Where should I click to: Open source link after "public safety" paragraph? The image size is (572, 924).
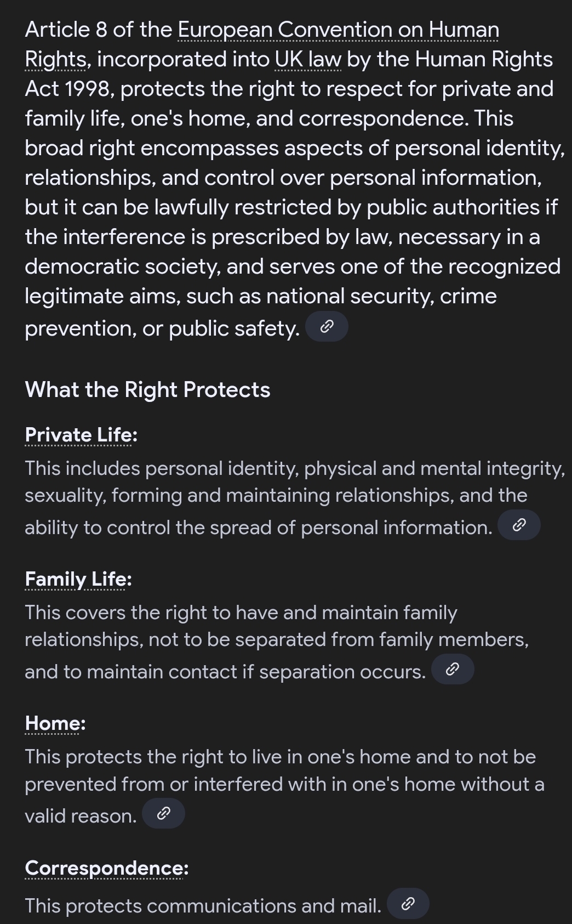(327, 327)
